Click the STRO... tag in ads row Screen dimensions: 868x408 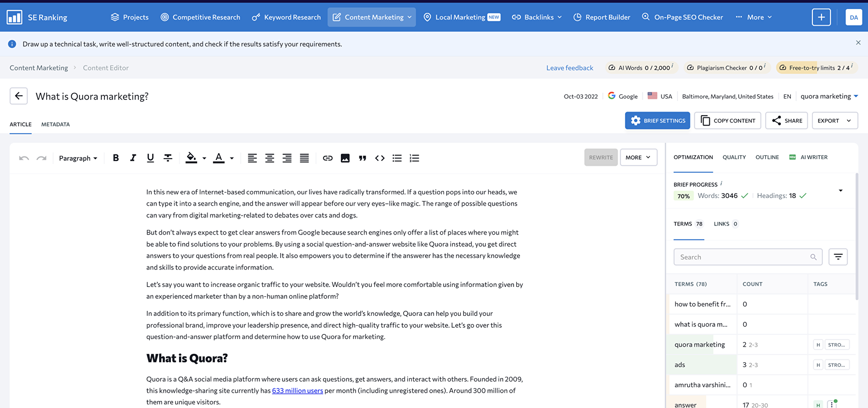pyautogui.click(x=837, y=365)
